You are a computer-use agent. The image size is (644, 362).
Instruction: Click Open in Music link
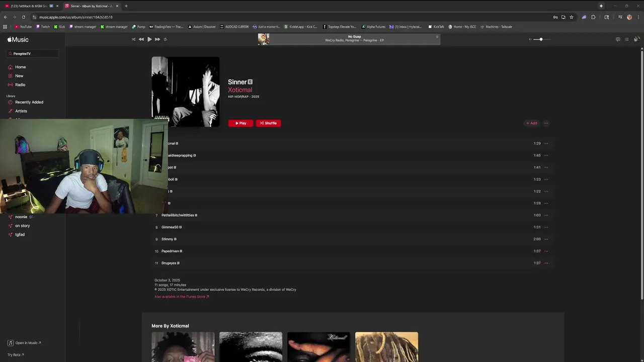[x=24, y=343]
